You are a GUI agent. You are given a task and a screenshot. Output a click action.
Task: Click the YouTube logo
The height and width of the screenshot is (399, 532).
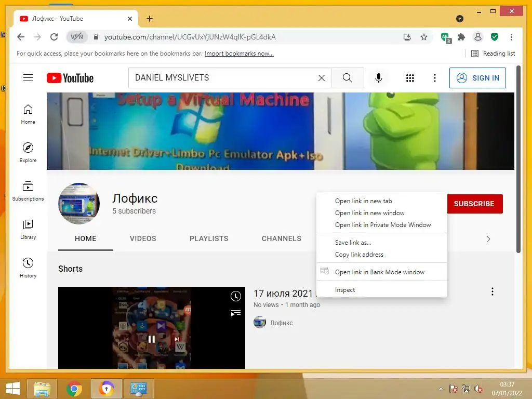[70, 78]
